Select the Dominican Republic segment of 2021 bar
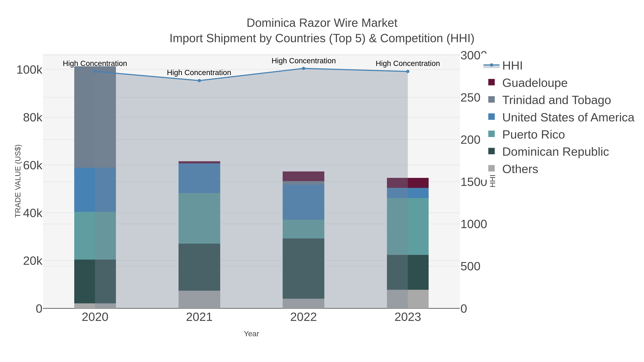 point(199,267)
